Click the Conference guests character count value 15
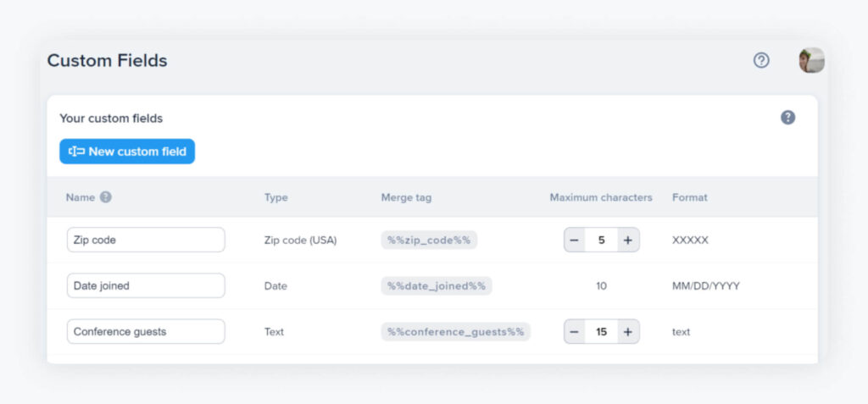Screen dimensions: 868x404 (x=601, y=331)
